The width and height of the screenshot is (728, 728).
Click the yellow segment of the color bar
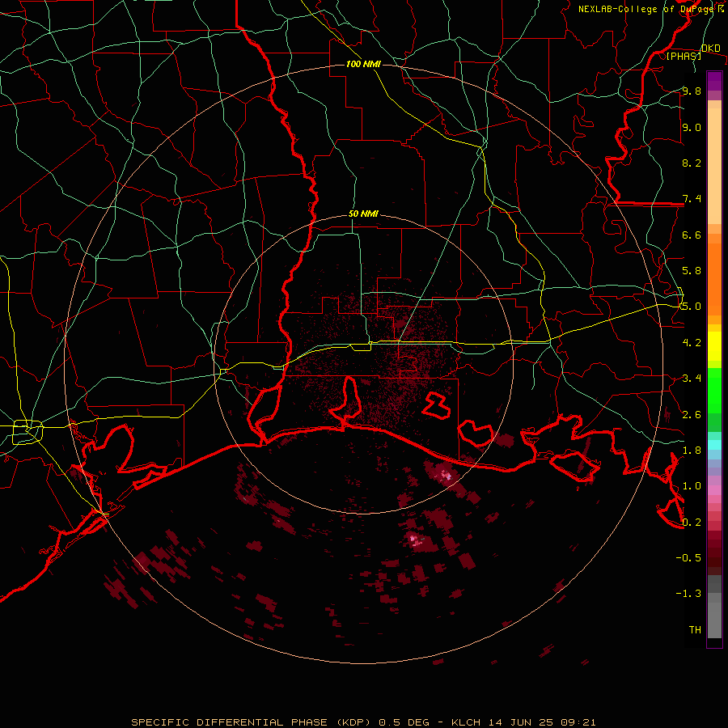click(714, 346)
